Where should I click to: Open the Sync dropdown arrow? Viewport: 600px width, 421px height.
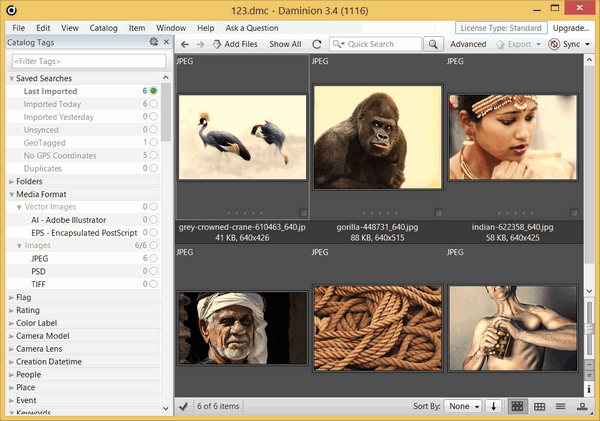pos(587,44)
